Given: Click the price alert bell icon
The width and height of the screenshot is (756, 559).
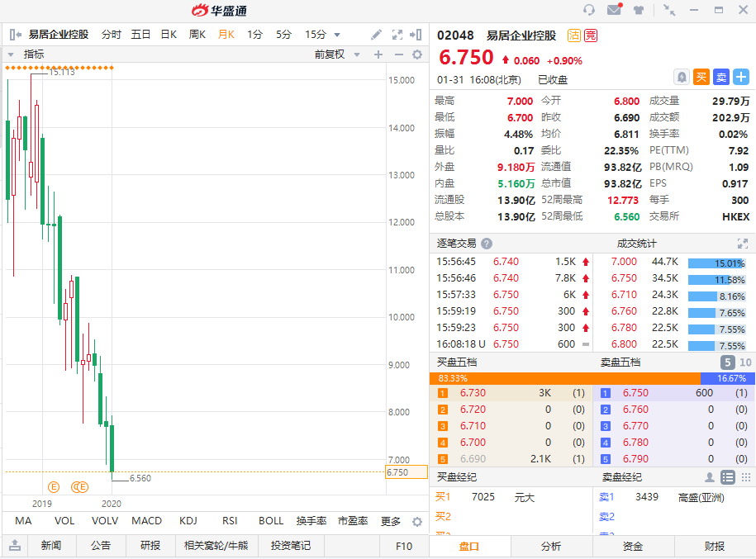Looking at the screenshot, I should [682, 77].
